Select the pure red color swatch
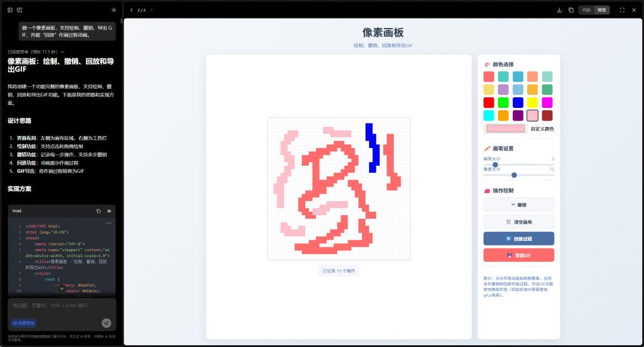This screenshot has width=644, height=347. 489,103
